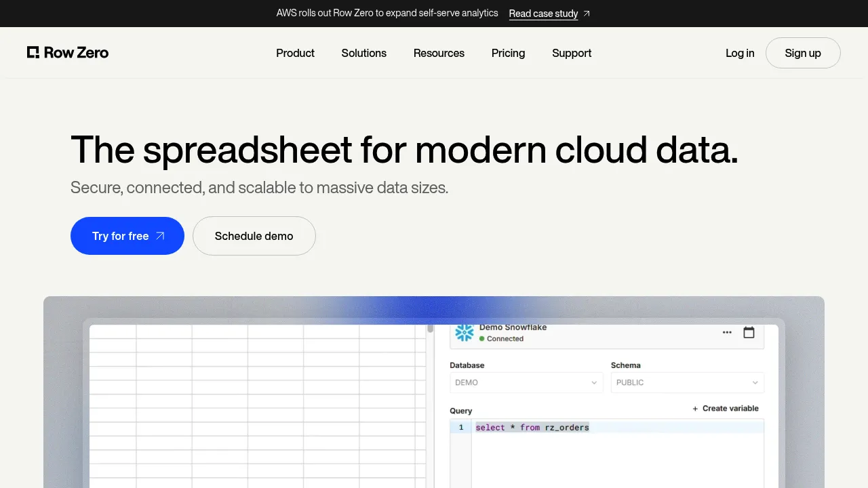Click the spreadsheet vertical scrollbar
This screenshot has height=488, width=868.
point(430,329)
